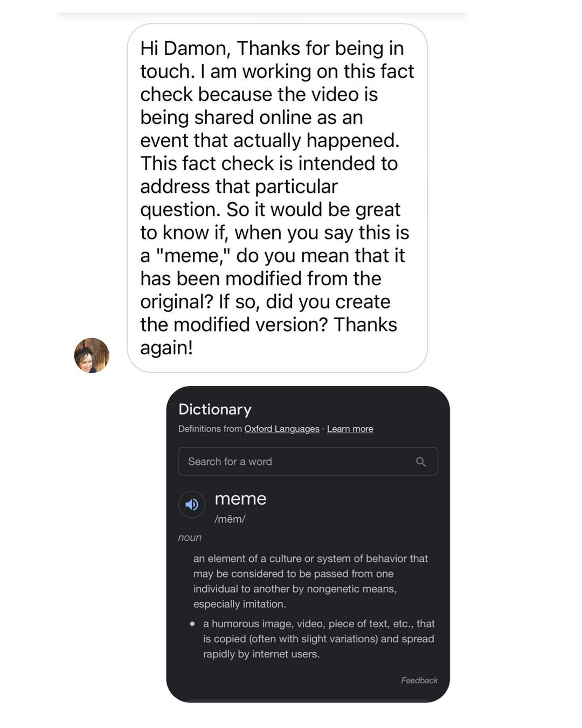The image size is (582, 728).
Task: Open the Oxford Languages link
Action: pos(282,429)
